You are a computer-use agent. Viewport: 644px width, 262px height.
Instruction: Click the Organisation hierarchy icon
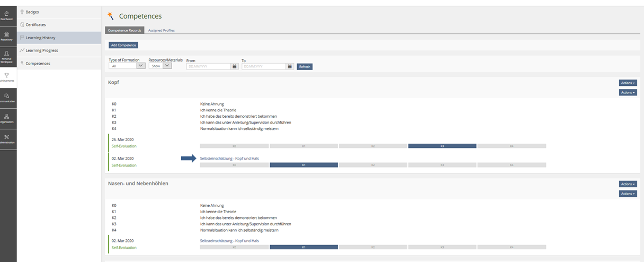(x=7, y=118)
